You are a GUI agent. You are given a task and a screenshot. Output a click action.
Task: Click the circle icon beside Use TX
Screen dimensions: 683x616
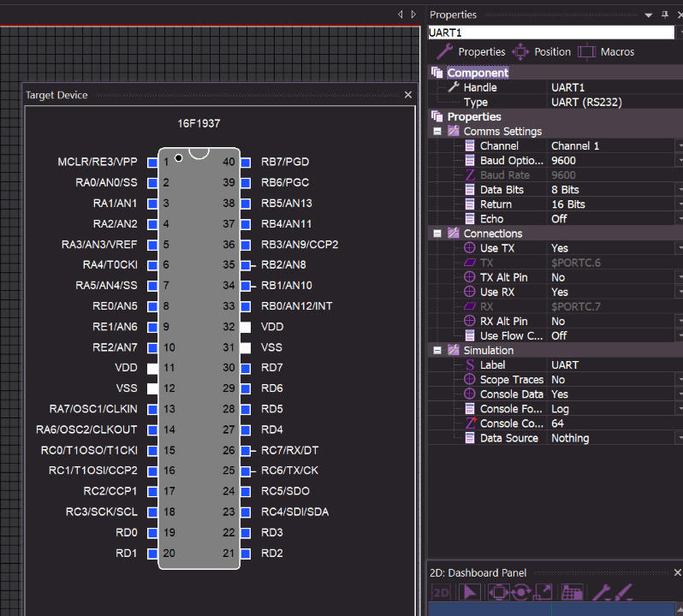pos(470,248)
